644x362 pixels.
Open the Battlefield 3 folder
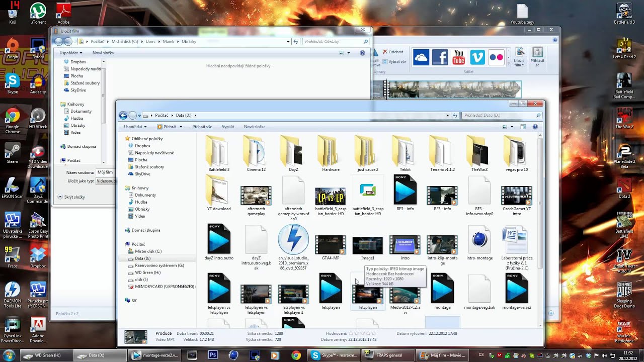coord(219,153)
